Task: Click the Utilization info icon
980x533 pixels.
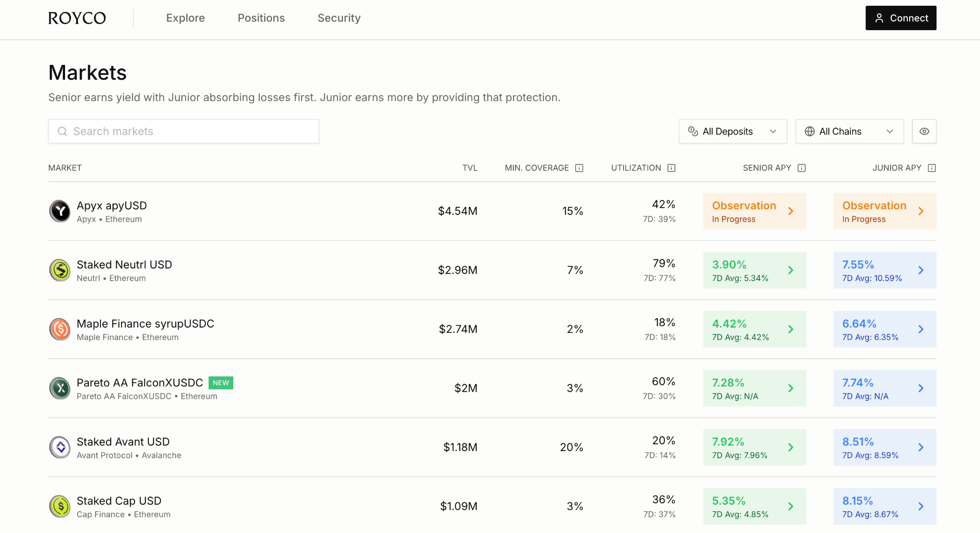Action: (x=671, y=168)
